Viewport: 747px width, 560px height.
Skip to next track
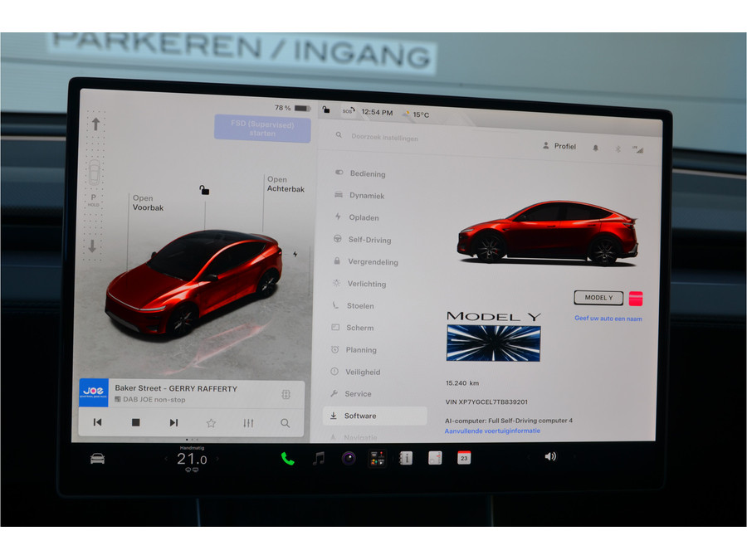point(174,422)
